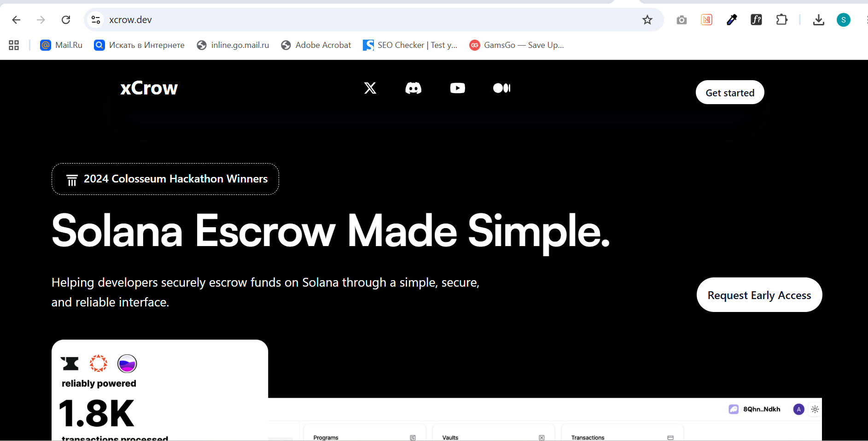Click the Get started button
The width and height of the screenshot is (868, 441).
pyautogui.click(x=730, y=93)
